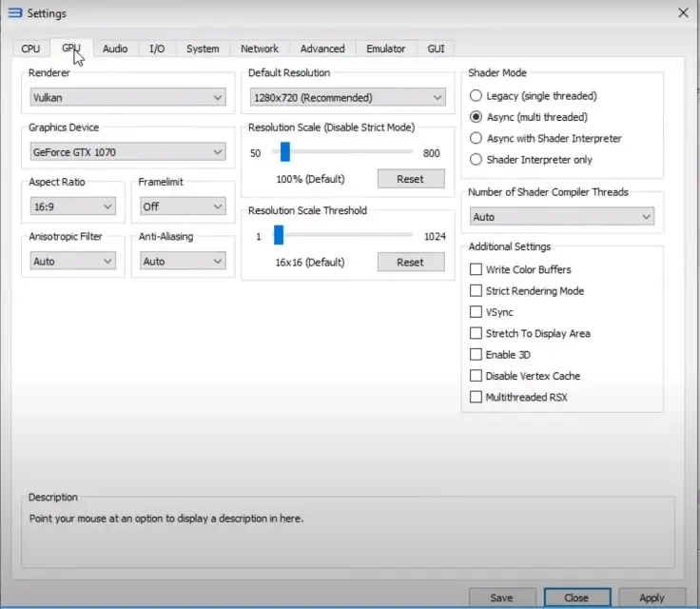Open the Default Resolution 1280x720 dropdown

[x=348, y=97]
